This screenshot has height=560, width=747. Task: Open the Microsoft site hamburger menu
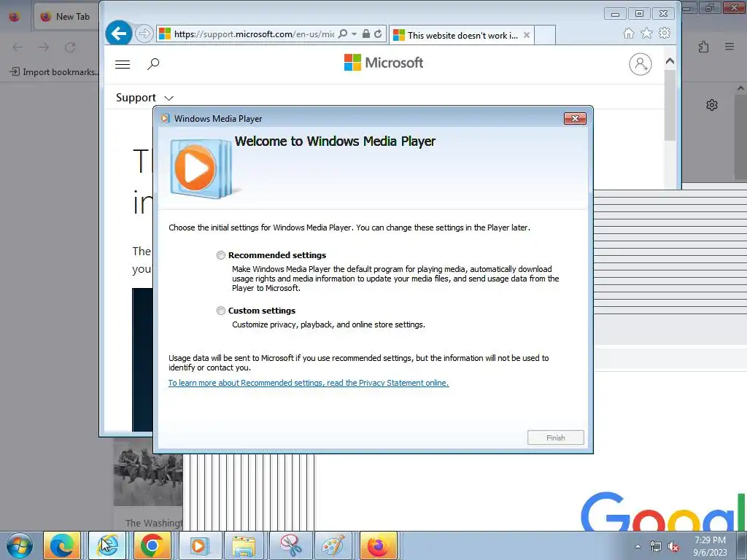tap(123, 64)
